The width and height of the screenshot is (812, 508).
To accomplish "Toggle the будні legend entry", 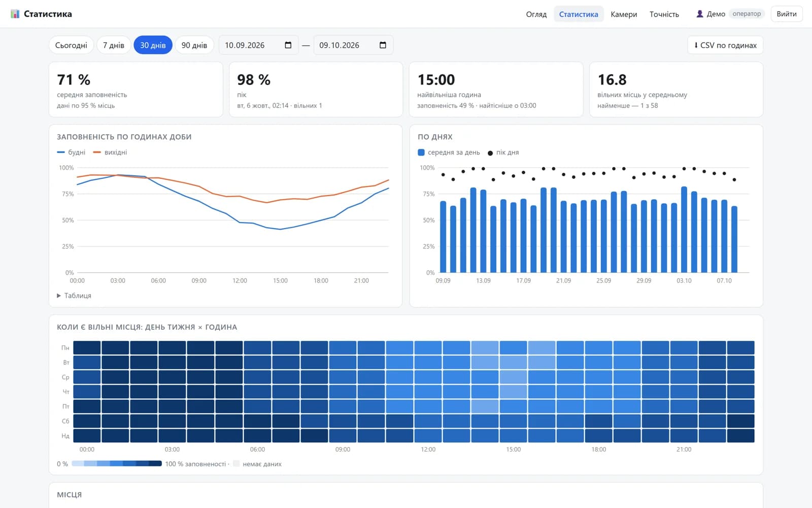I will coord(71,152).
